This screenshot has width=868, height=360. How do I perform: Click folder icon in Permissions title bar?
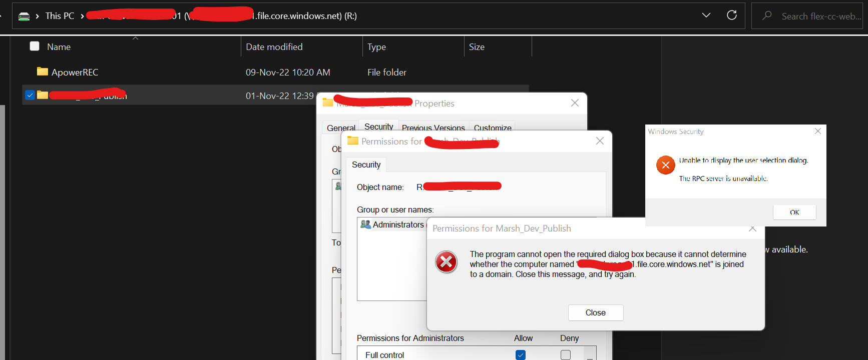click(353, 140)
